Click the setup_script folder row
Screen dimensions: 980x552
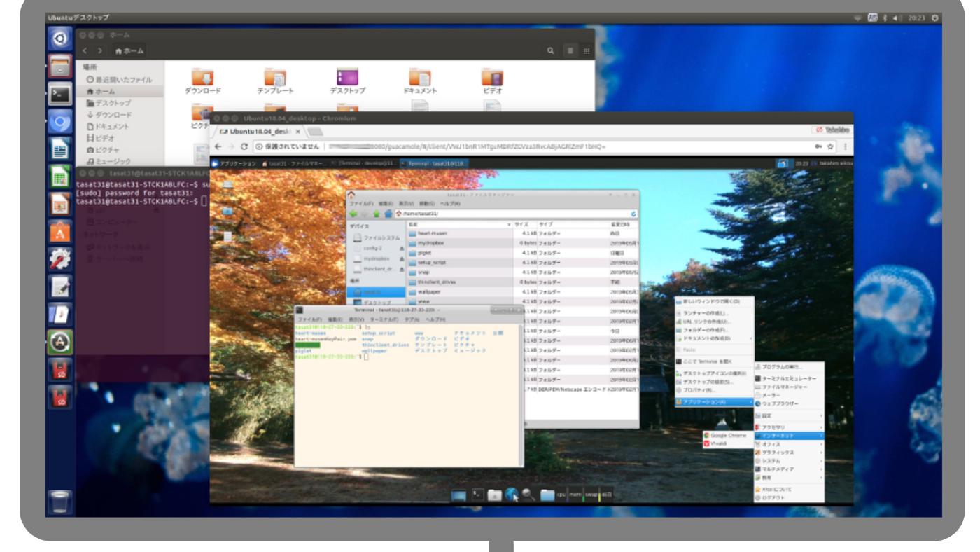coord(523,261)
